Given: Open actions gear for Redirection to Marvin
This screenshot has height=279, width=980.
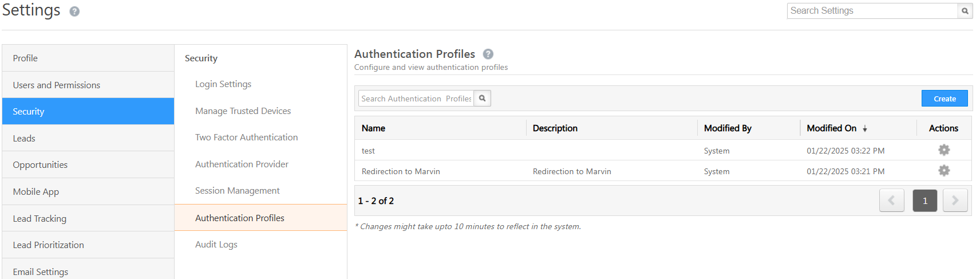Looking at the screenshot, I should 943,171.
